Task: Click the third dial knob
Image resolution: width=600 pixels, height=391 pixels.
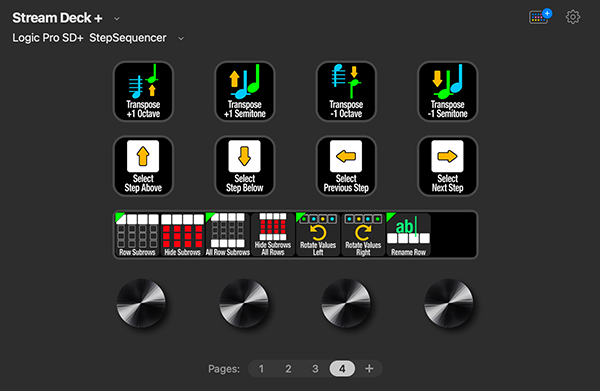Action: point(346,303)
